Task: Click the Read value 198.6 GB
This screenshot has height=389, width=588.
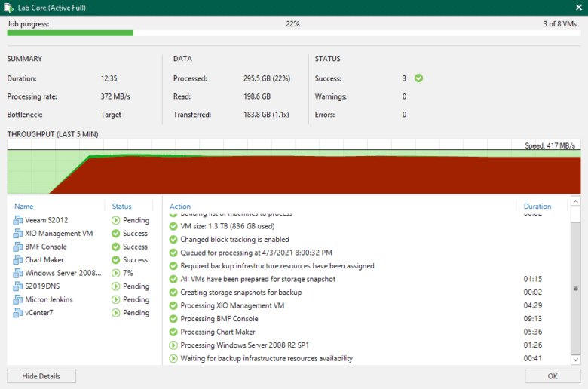Action: click(x=257, y=96)
